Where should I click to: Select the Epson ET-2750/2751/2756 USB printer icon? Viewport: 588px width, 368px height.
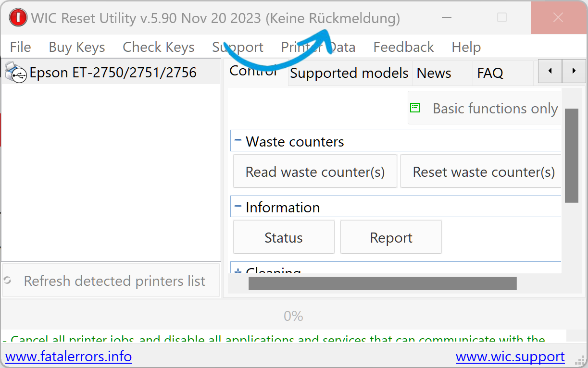coord(16,73)
